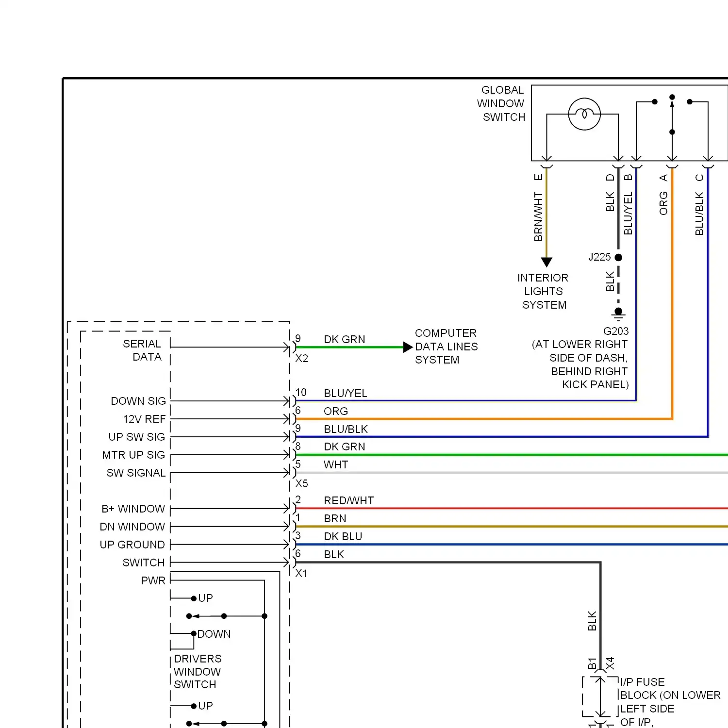This screenshot has width=728, height=728.
Task: Click the DK BLU wire label
Action: [343, 536]
